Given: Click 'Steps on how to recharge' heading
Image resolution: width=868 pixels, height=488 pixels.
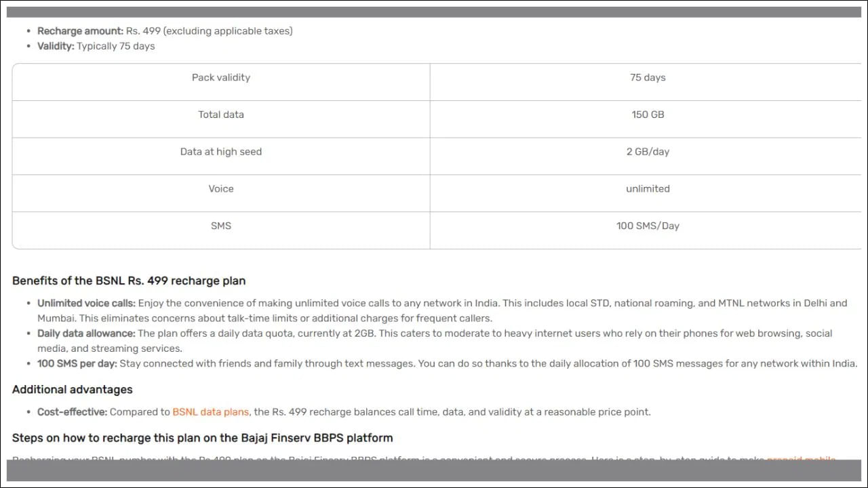Looking at the screenshot, I should coord(203,438).
